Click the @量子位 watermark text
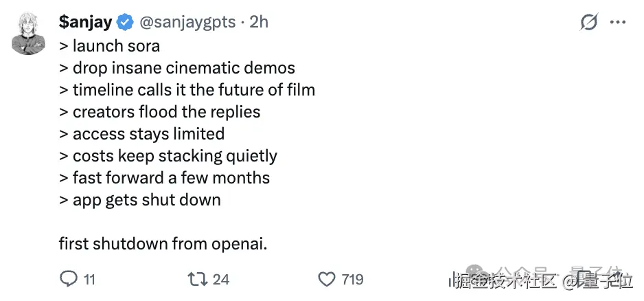 point(598,281)
